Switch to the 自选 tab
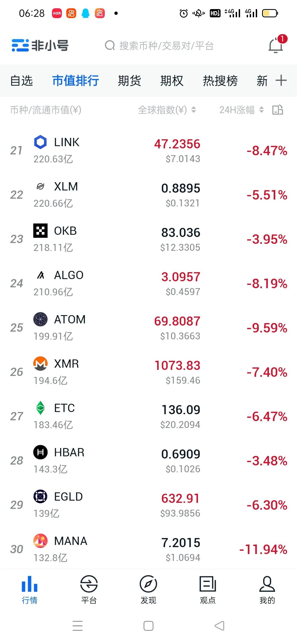Screen dimensions: 297x644 [x=21, y=81]
